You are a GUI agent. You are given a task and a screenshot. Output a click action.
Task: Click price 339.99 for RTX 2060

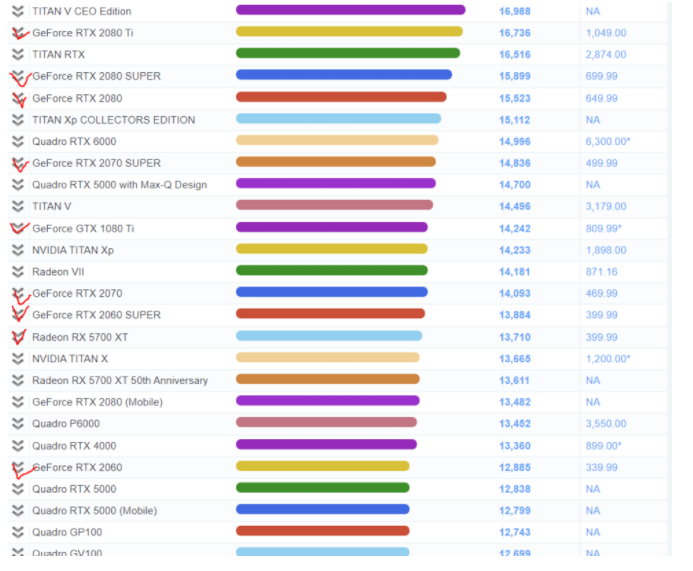tap(602, 468)
